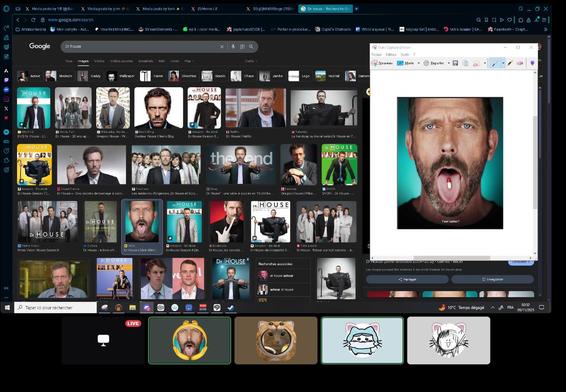This screenshot has height=392, width=566.
Task: Clear the Google search box with X
Action: 222,47
